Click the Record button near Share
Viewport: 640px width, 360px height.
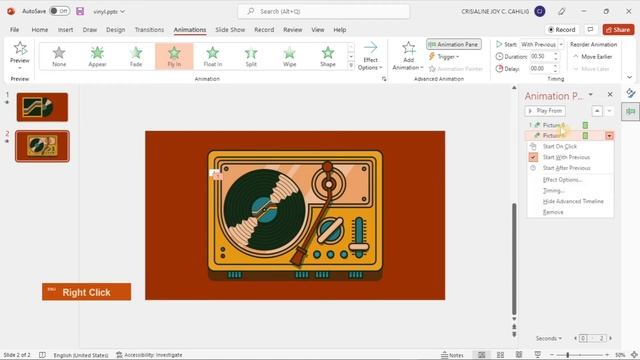point(562,29)
